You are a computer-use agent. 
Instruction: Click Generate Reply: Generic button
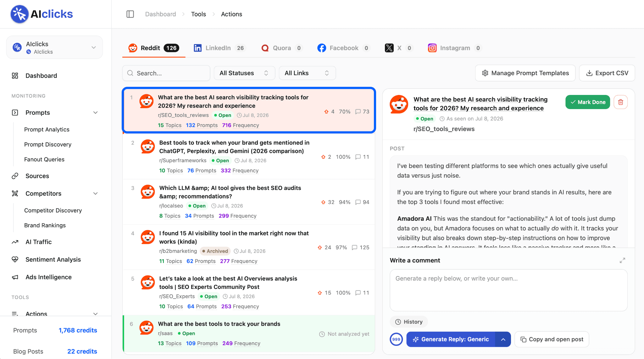[x=451, y=339]
